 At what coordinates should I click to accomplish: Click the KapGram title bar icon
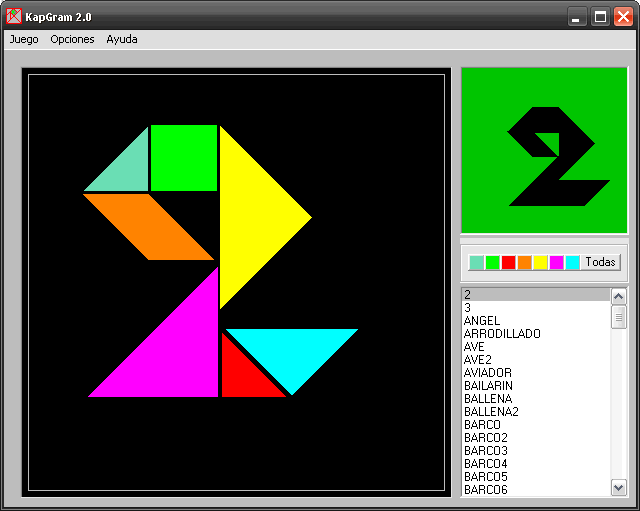(13, 17)
